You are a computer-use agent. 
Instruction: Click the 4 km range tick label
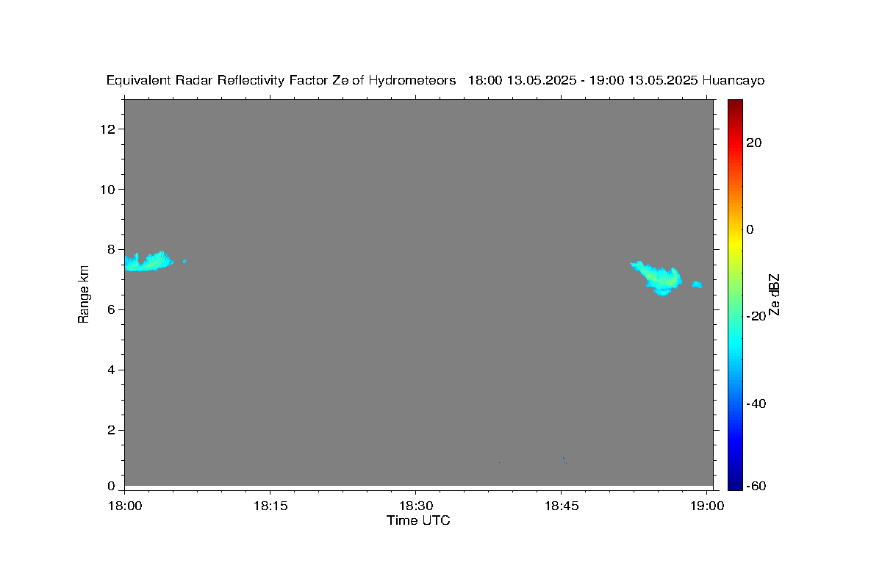112,370
